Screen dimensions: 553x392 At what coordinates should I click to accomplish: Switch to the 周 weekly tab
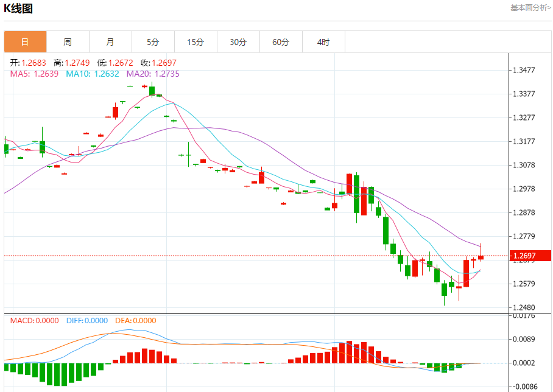68,42
